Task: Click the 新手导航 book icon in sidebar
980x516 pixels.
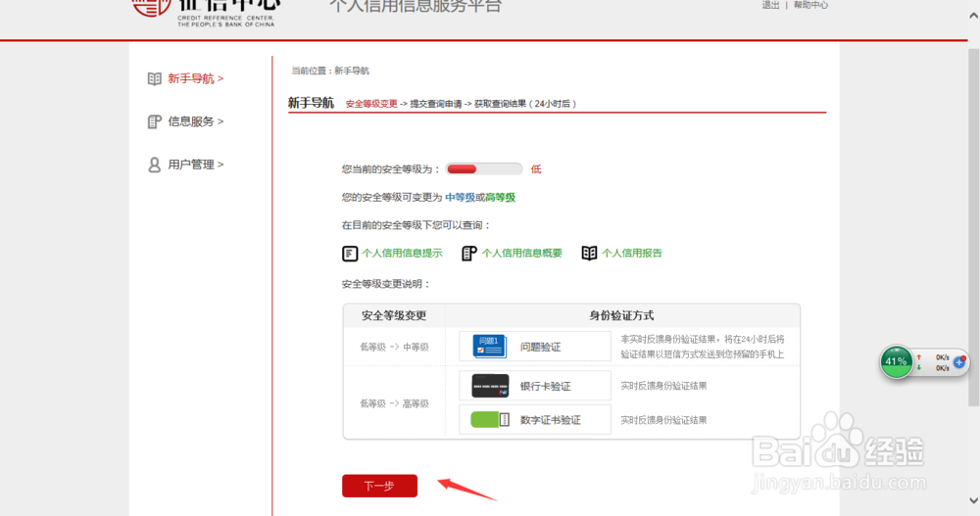Action: 155,78
